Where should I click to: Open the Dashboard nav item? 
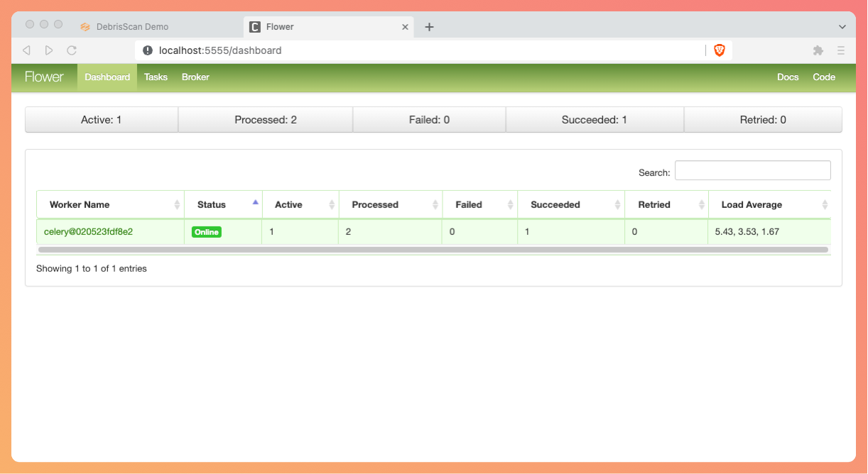pyautogui.click(x=107, y=77)
